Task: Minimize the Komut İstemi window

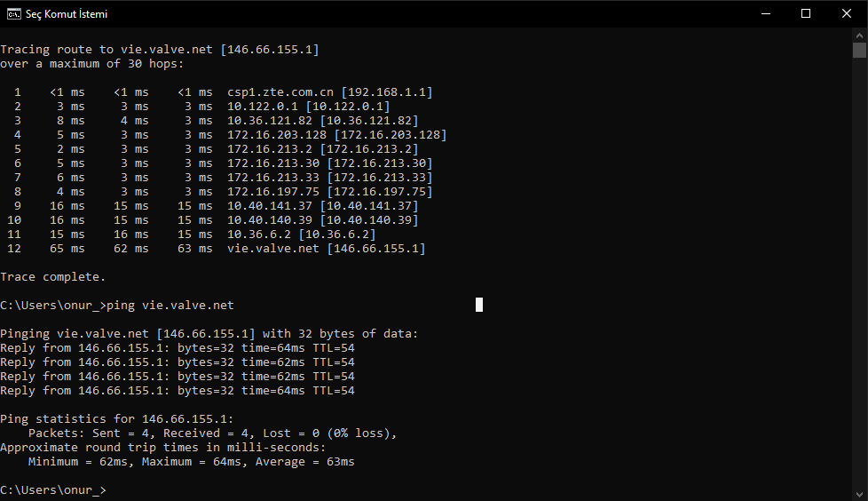Action: point(765,13)
